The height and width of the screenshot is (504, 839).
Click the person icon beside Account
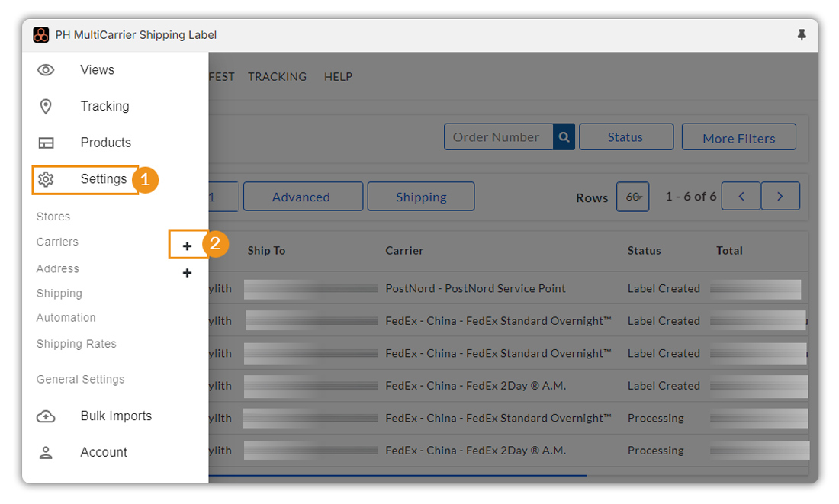tap(46, 453)
